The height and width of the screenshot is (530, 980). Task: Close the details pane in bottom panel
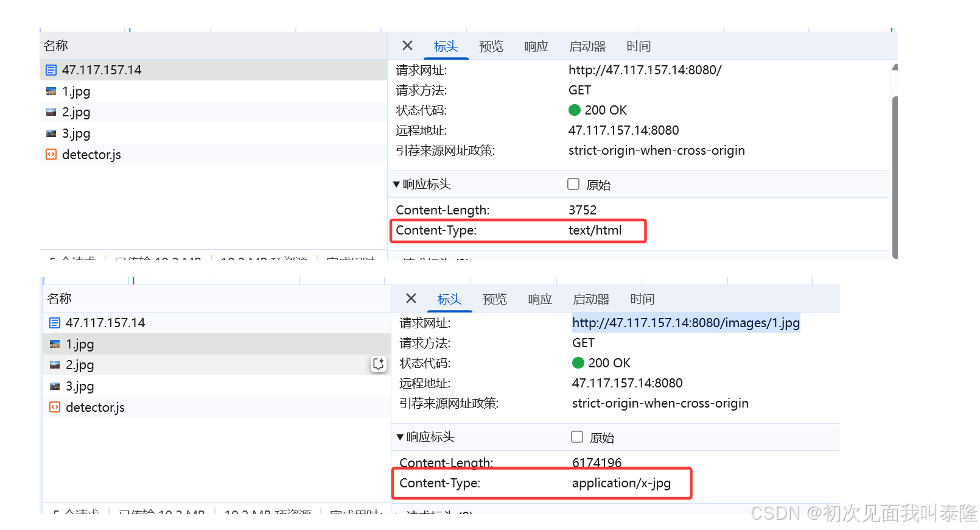[411, 299]
